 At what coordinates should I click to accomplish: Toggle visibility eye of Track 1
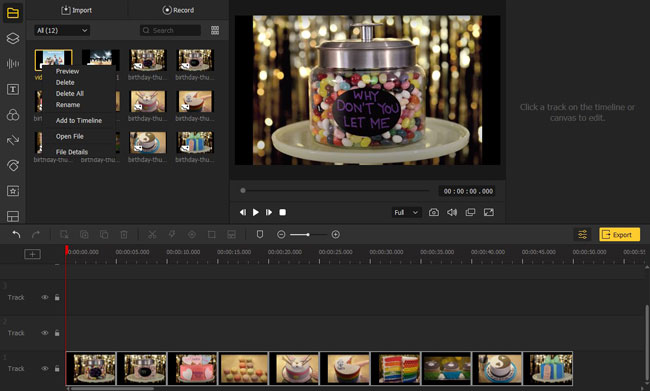tap(44, 369)
